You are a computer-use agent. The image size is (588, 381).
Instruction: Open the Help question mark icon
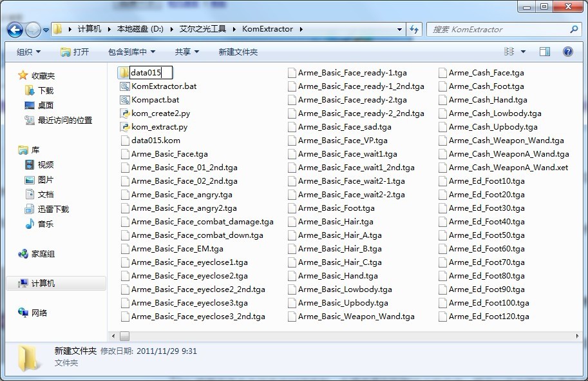pos(567,52)
